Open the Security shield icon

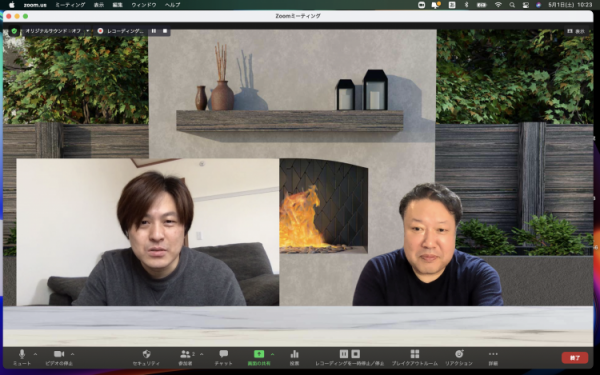(146, 354)
